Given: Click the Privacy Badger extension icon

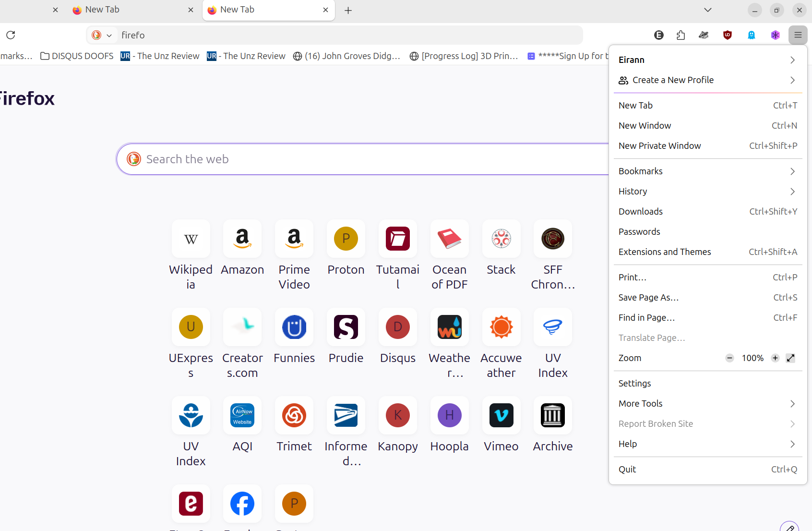Looking at the screenshot, I should tap(704, 35).
